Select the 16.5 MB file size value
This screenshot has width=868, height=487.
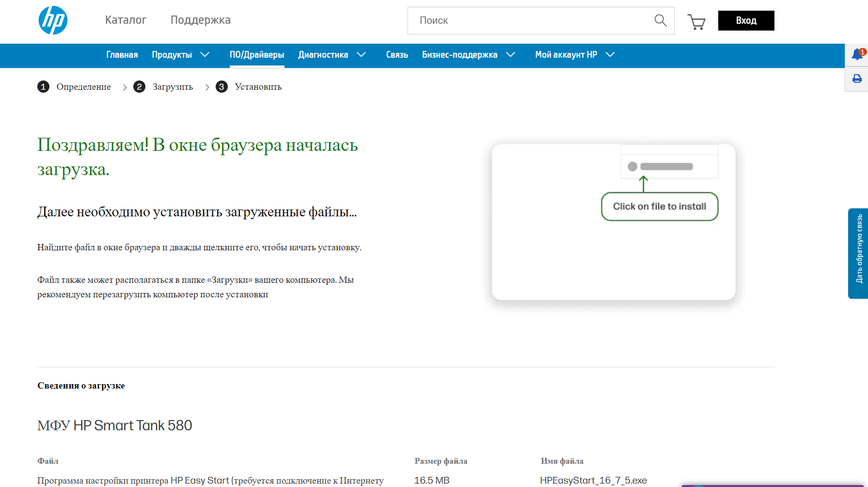point(432,480)
